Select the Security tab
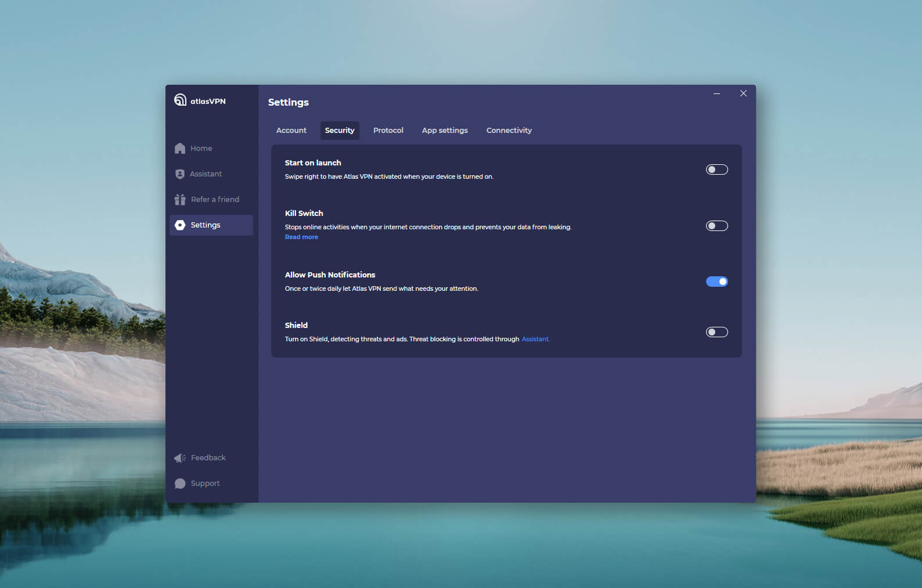The width and height of the screenshot is (922, 588). 340,131
